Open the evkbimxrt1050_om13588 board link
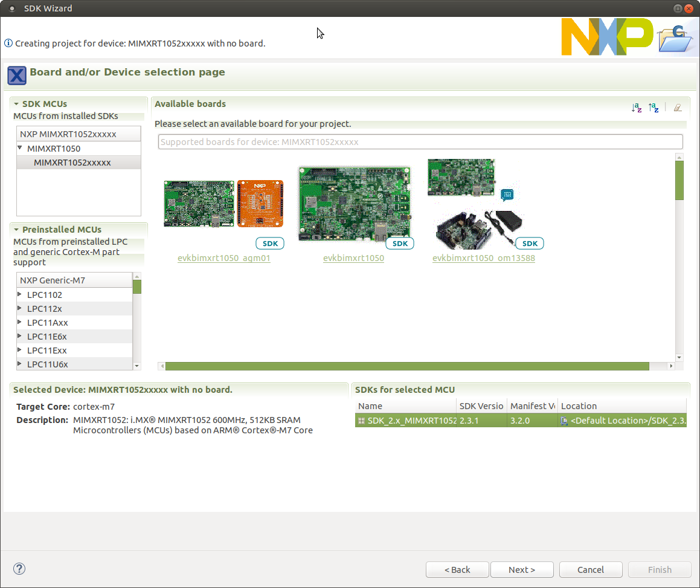This screenshot has width=700, height=588. point(484,258)
